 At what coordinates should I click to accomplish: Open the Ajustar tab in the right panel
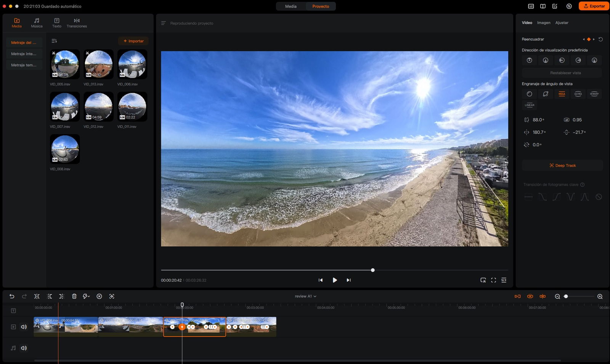coord(562,23)
